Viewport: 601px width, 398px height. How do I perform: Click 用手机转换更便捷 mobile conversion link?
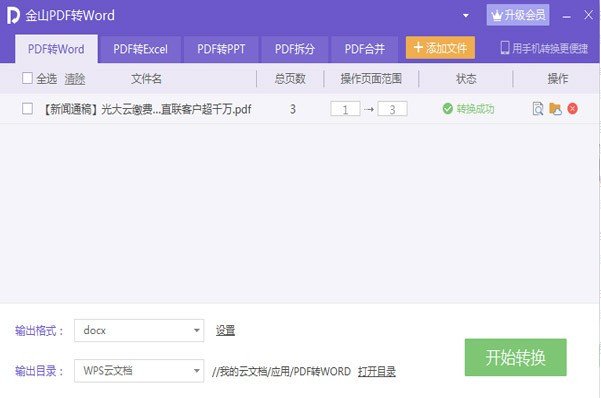tap(544, 48)
